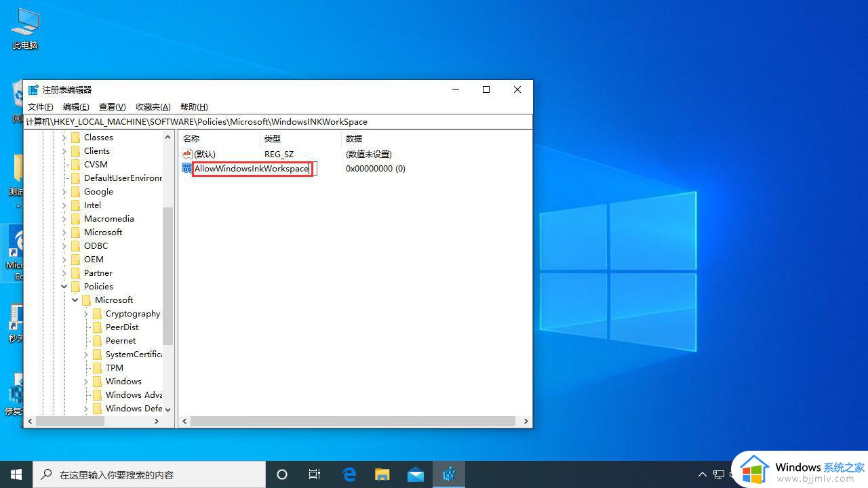Click the Registry Editor taskbar icon
This screenshot has height=488, width=868.
[449, 474]
